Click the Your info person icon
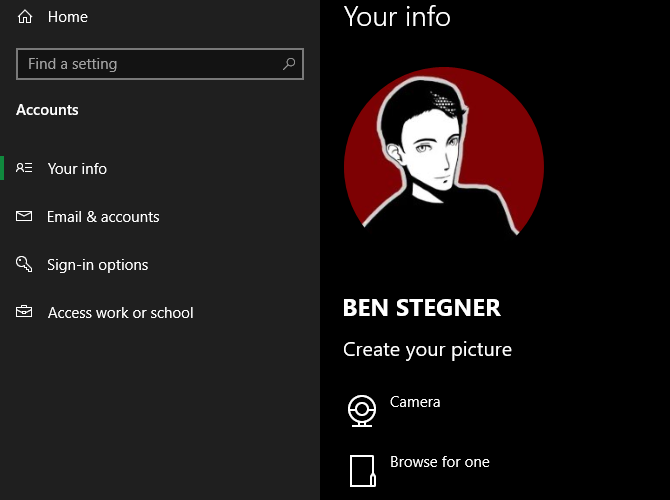The image size is (670, 500). point(25,169)
